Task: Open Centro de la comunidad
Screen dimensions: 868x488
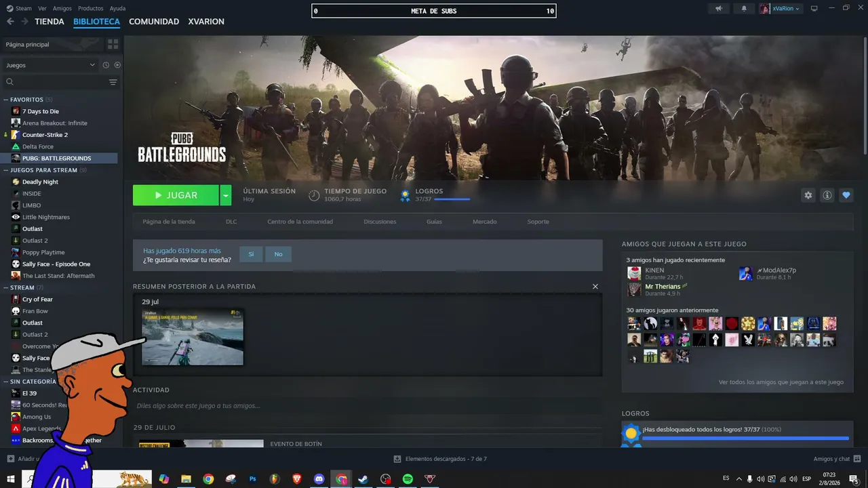Action: [x=300, y=222]
